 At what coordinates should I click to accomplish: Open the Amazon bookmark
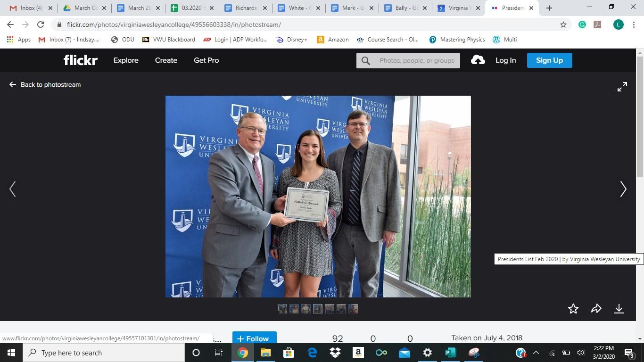coord(333,40)
